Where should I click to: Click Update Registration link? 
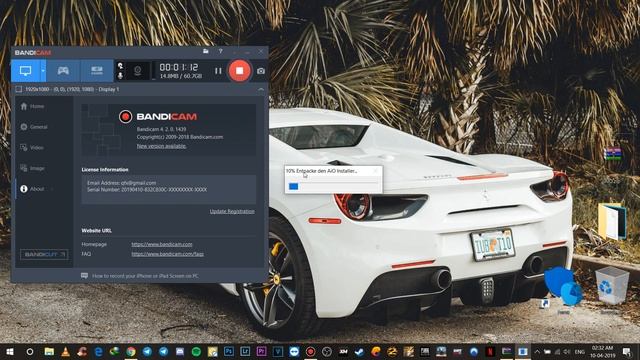(x=232, y=211)
